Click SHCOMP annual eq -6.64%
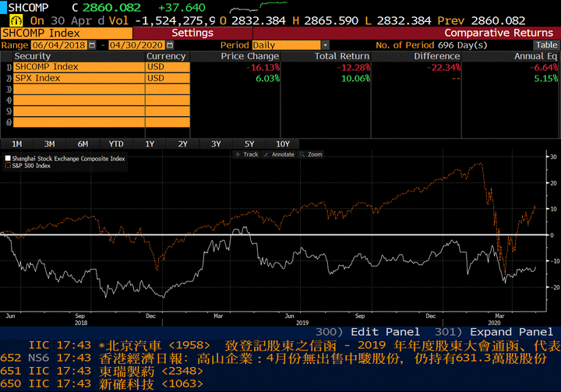 (544, 67)
